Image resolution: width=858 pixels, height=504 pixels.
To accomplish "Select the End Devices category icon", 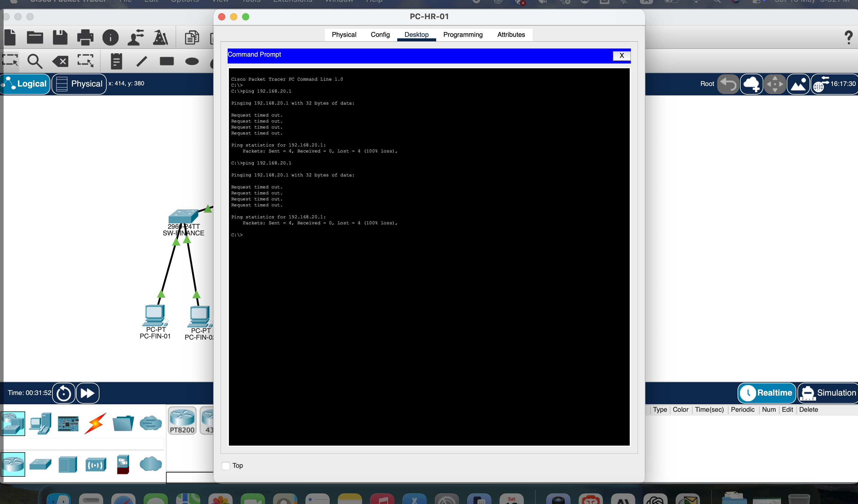I will click(x=40, y=423).
